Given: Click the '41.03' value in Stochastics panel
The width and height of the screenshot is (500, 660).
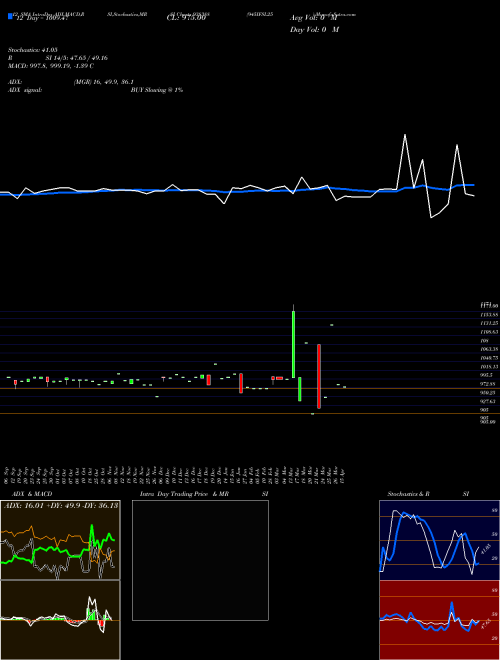Looking at the screenshot, I should [486, 548].
